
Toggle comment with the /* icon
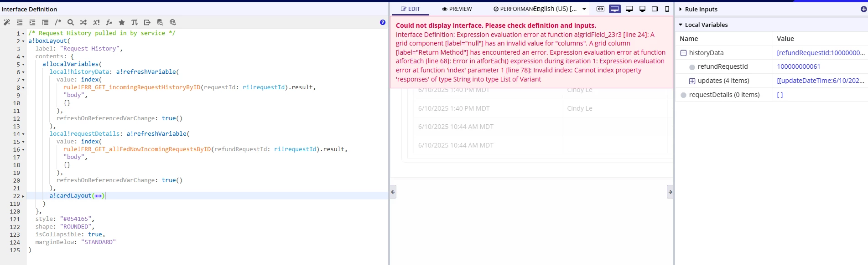click(58, 22)
